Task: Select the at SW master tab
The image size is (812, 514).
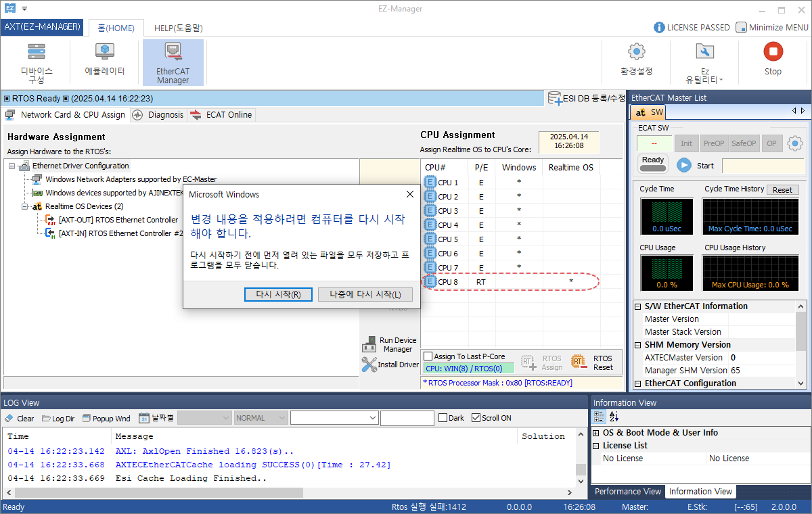Action: click(649, 112)
